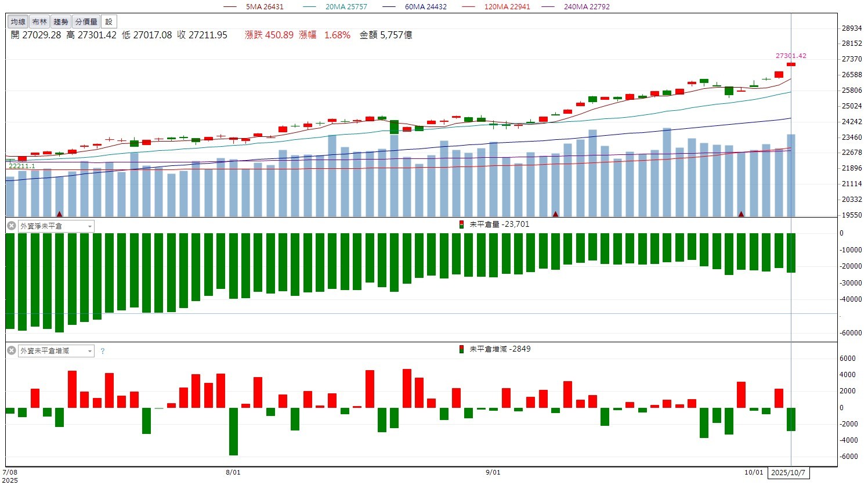868x485 pixels.
Task: Click the 低 27017.08 low value
Action: pyautogui.click(x=147, y=35)
